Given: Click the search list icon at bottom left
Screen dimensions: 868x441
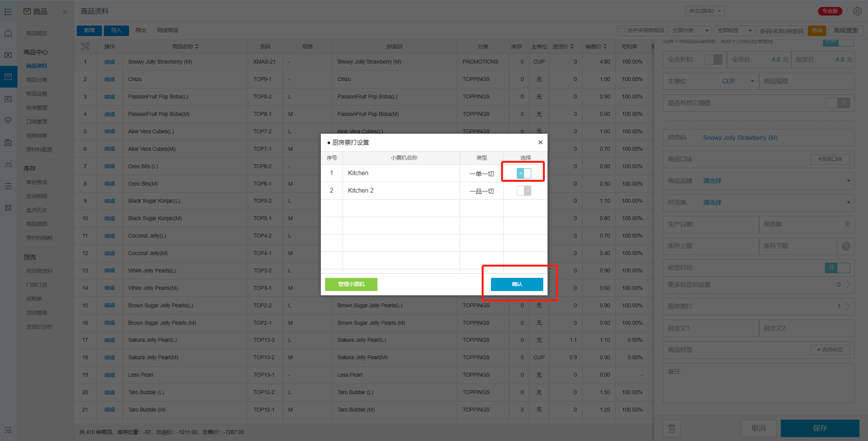Looking at the screenshot, I should (x=8, y=430).
